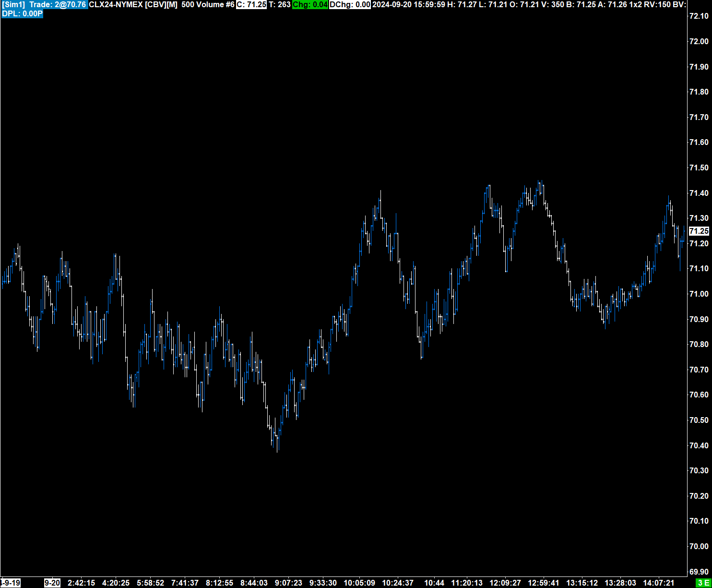Click the green 'Chg: 0.04' change indicator
This screenshot has width=712, height=588.
tap(310, 4)
